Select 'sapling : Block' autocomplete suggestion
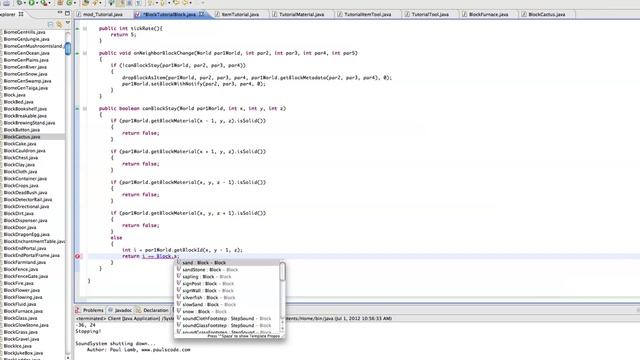Viewport: 640px width, 360px height. pos(227,277)
